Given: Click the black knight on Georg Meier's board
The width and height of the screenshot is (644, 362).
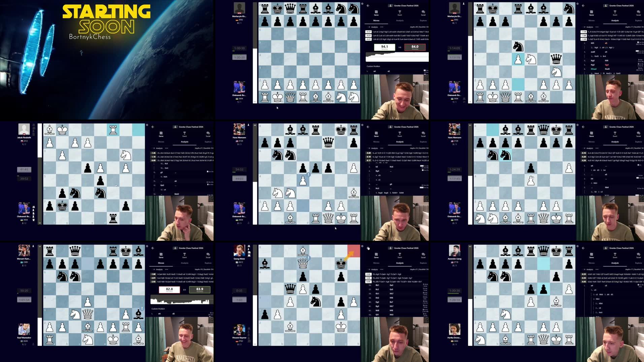Looking at the screenshot, I should [315, 302].
